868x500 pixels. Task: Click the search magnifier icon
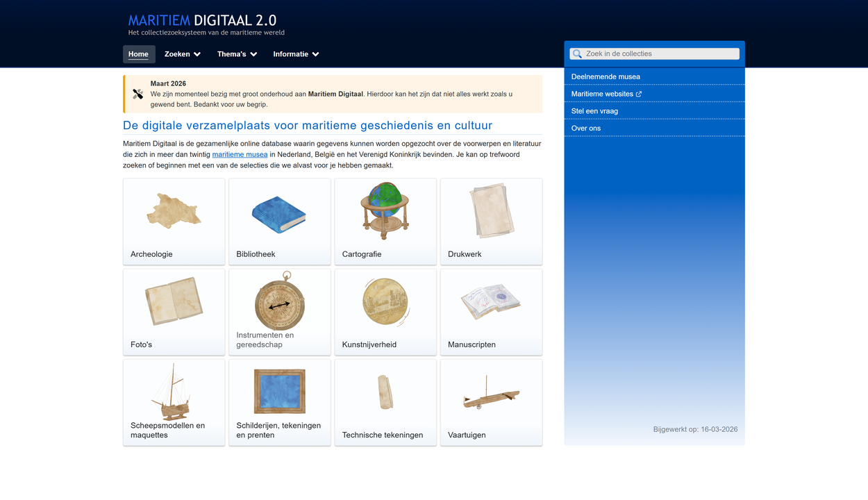coord(577,53)
